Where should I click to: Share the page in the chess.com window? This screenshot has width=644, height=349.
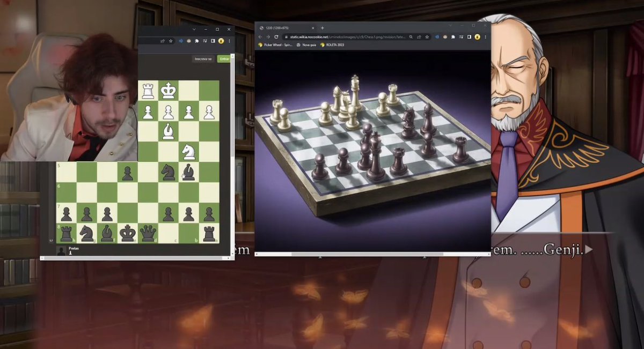(163, 41)
